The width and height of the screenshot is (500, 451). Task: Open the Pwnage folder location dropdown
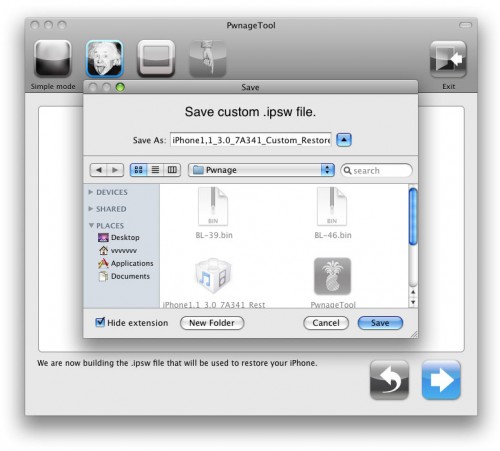[x=261, y=170]
